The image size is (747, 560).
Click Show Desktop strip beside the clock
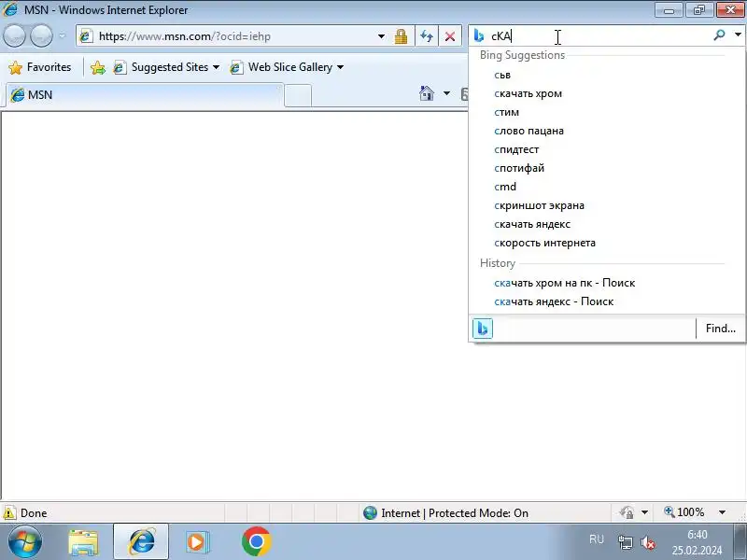pyautogui.click(x=740, y=541)
